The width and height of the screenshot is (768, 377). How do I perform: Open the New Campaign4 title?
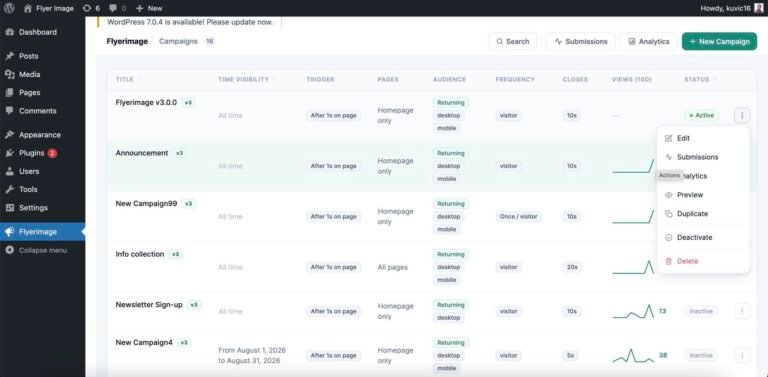(144, 343)
